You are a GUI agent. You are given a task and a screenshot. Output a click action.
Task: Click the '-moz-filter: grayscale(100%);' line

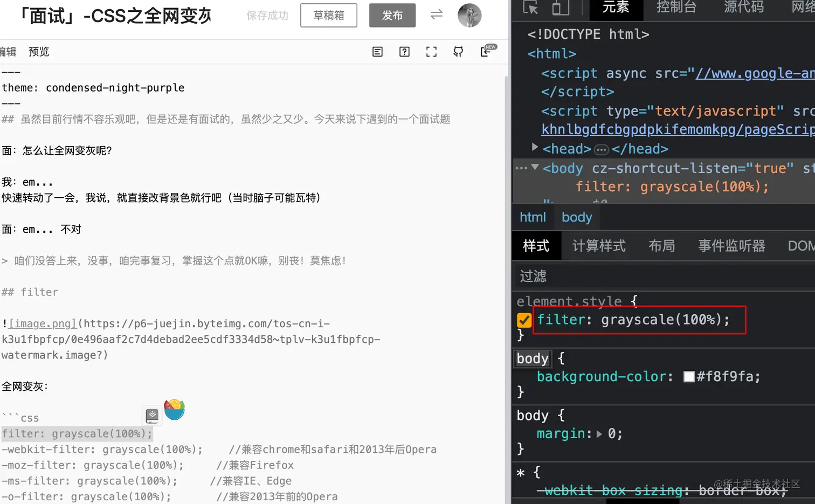point(93,465)
